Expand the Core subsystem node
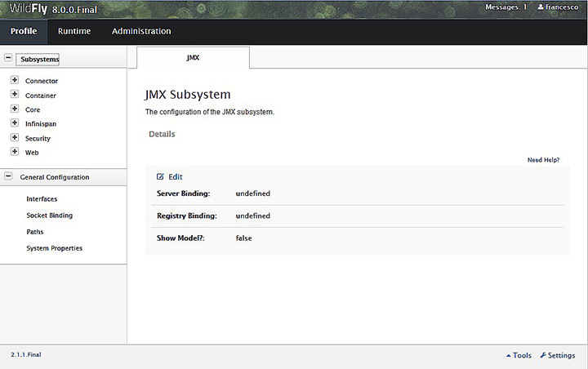 click(x=15, y=109)
